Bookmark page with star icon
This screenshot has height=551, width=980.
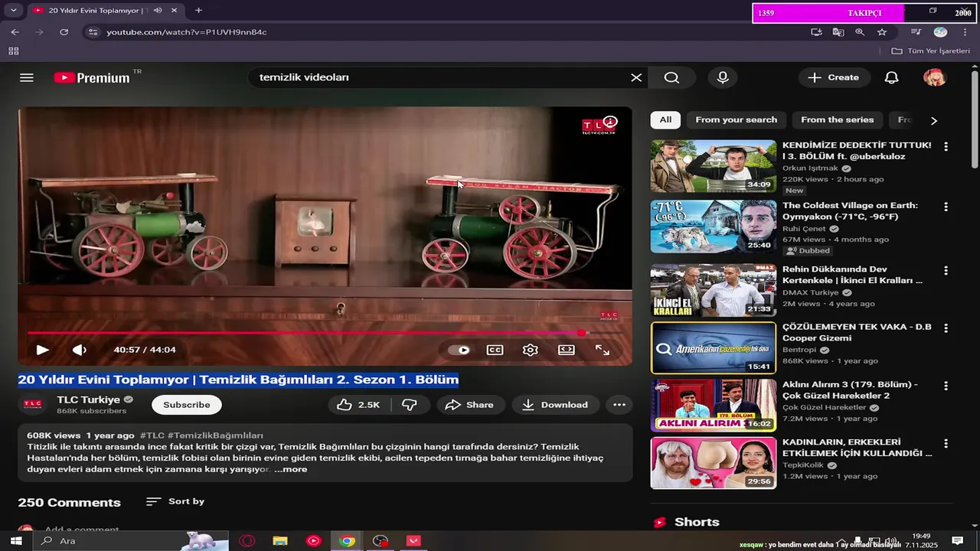882,32
